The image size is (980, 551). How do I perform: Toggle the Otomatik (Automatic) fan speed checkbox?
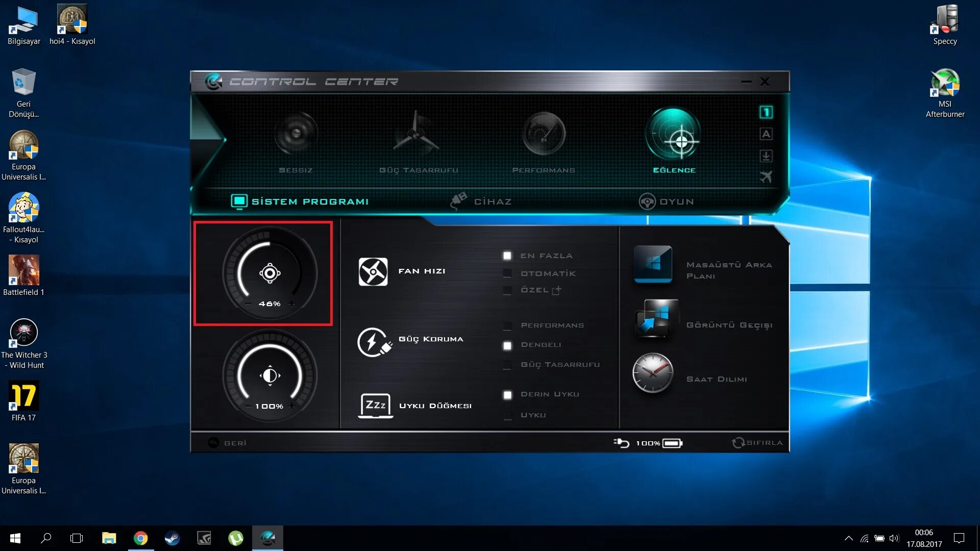(507, 272)
